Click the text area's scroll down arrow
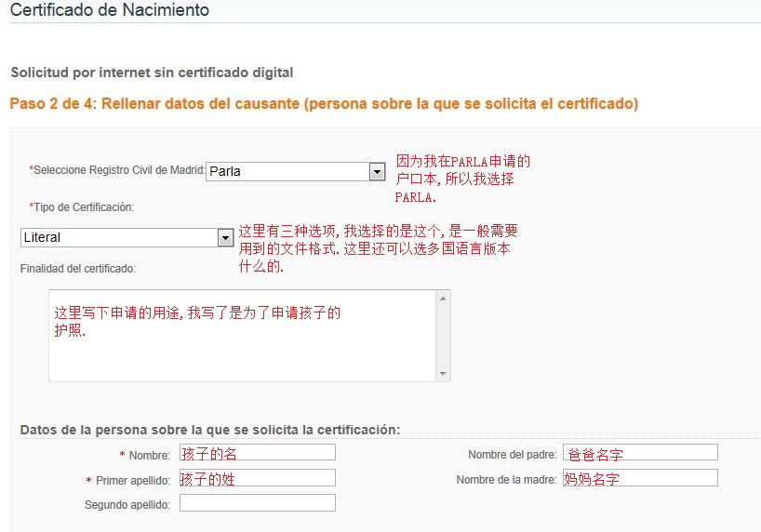 (x=444, y=374)
